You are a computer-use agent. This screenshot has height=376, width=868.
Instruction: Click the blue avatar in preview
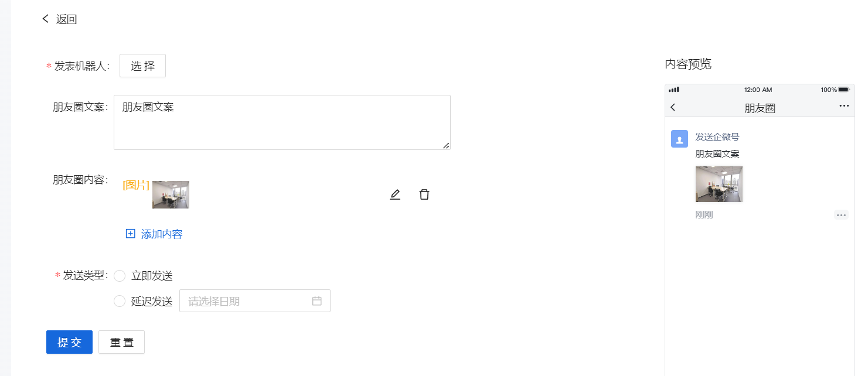coord(679,139)
